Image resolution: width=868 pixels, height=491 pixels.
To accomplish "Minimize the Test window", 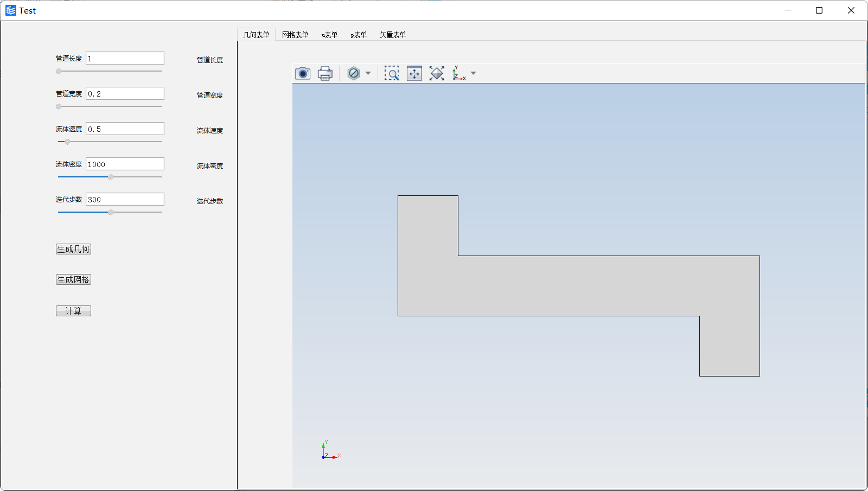I will [788, 10].
